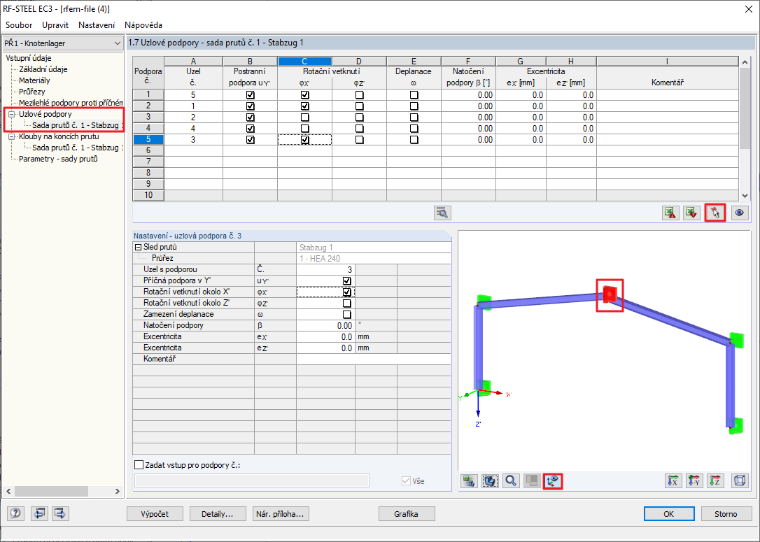Viewport: 760px width, 542px height.
Task: Select Průřezy in the navigator tree
Action: point(32,92)
